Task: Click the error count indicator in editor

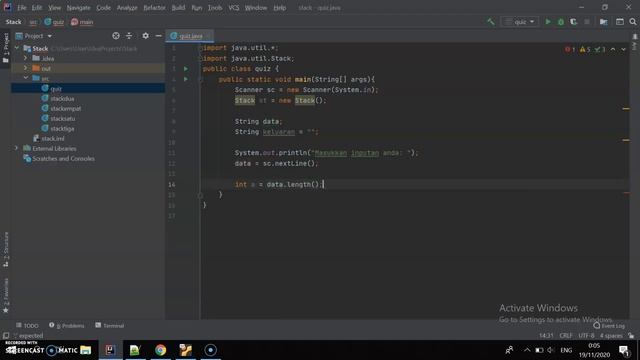Action: (570, 49)
